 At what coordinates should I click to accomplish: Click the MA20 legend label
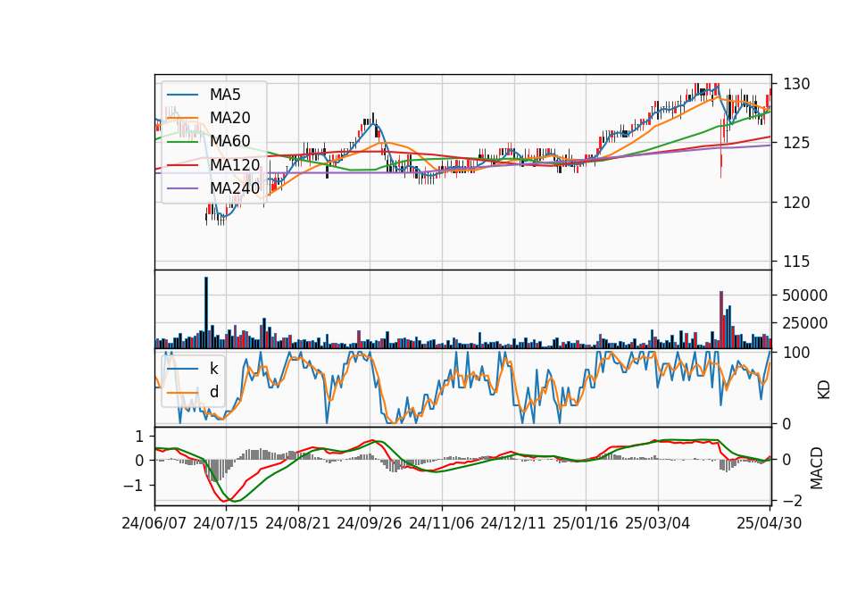[229, 118]
